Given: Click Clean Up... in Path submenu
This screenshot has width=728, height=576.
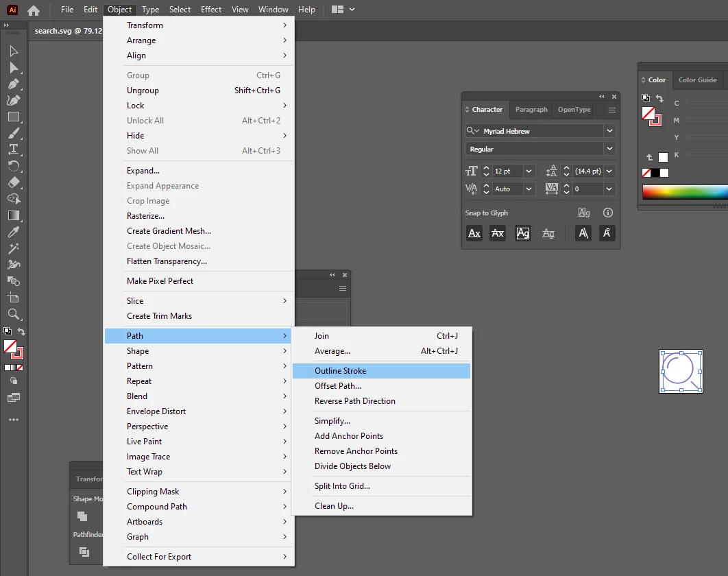Looking at the screenshot, I should (x=382, y=506).
